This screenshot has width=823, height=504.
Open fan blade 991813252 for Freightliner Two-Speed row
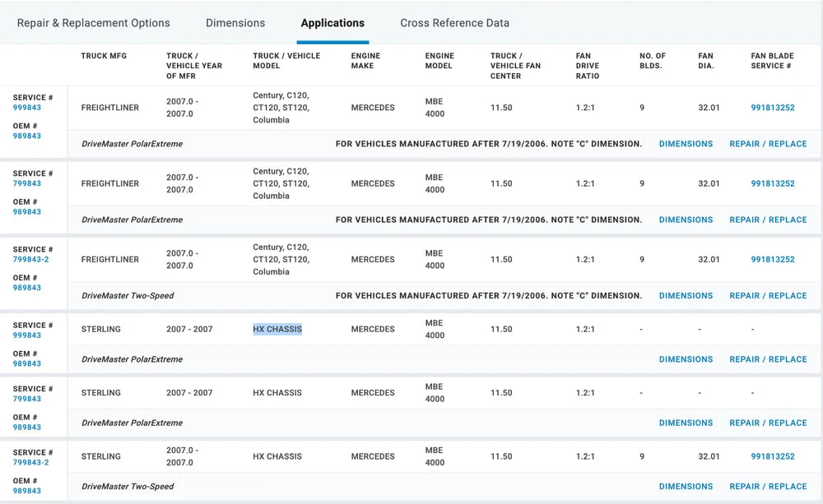(x=772, y=260)
